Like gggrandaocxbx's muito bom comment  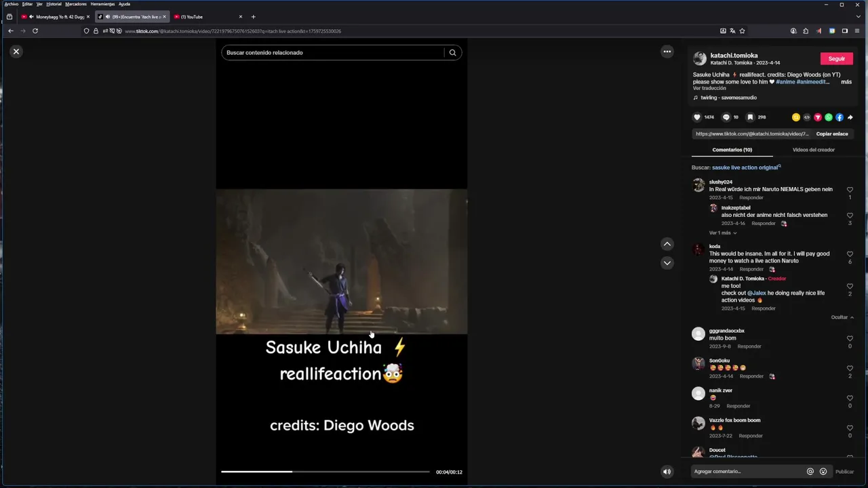pos(850,338)
